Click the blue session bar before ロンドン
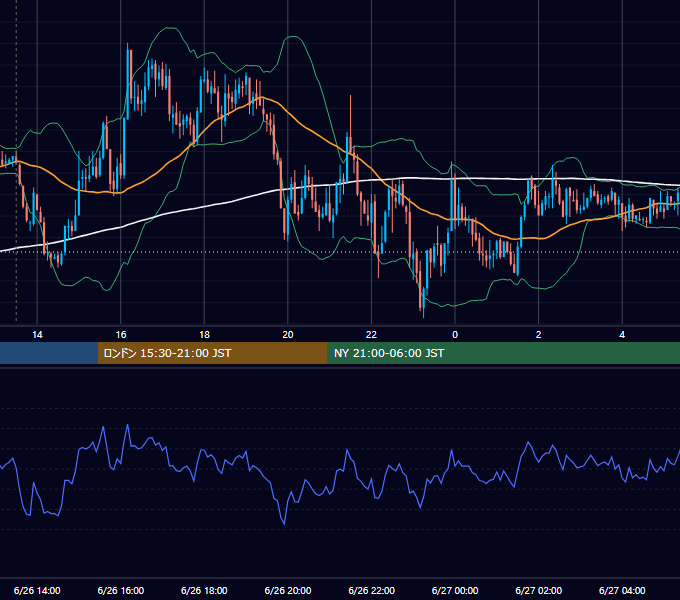The width and height of the screenshot is (680, 600). click(49, 353)
